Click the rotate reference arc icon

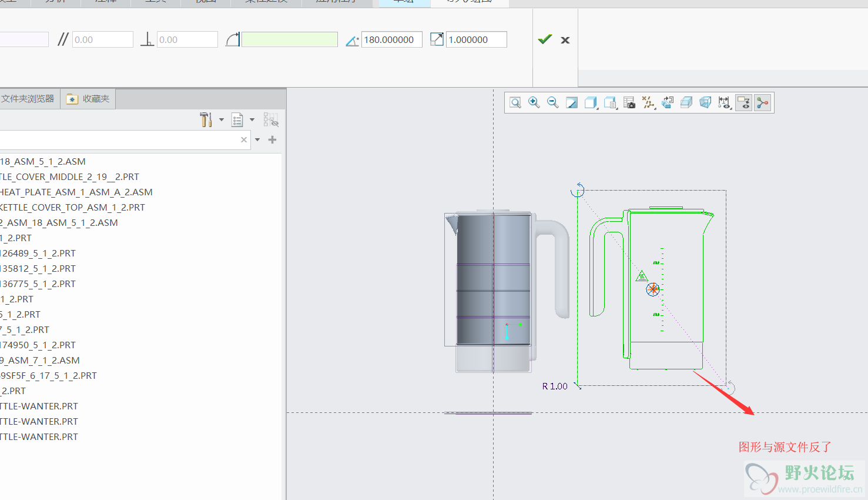[233, 39]
